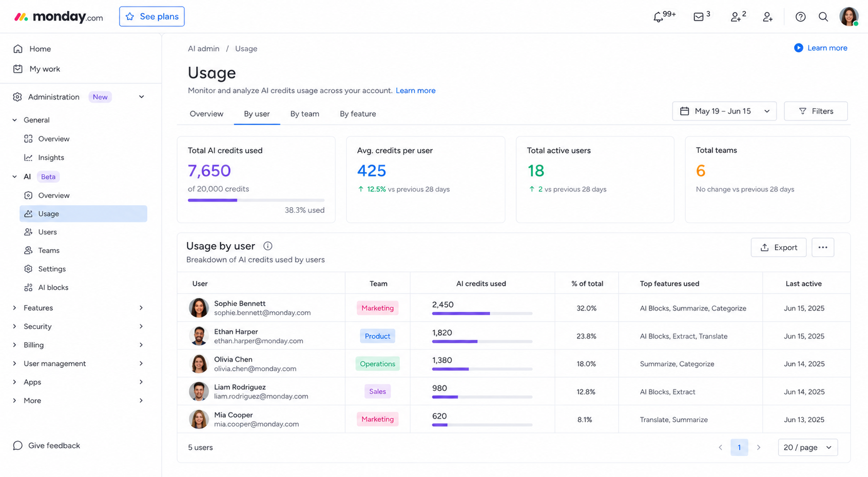Screen dimensions: 868x477
Task: Open the invite requests icon with badge 2
Action: [x=736, y=17]
